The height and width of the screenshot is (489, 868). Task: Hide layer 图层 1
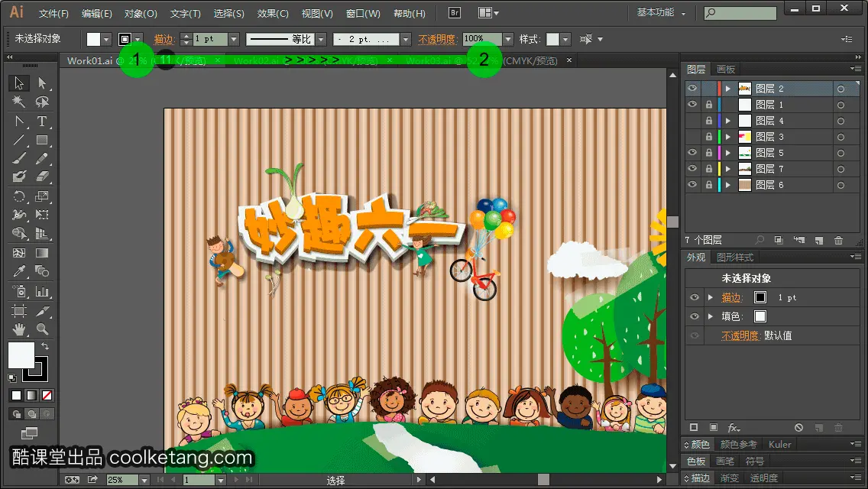tap(692, 105)
